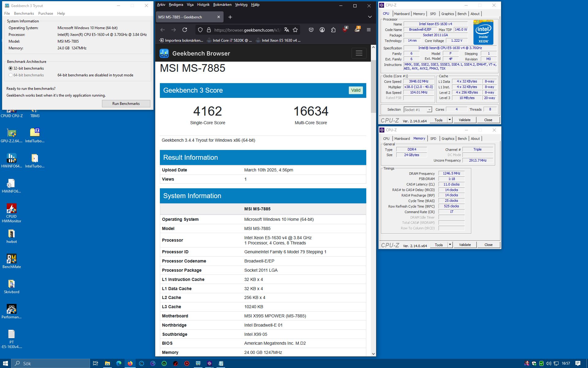This screenshot has height=368, width=588.
Task: Open the Firefox account icon
Action: (x=322, y=30)
